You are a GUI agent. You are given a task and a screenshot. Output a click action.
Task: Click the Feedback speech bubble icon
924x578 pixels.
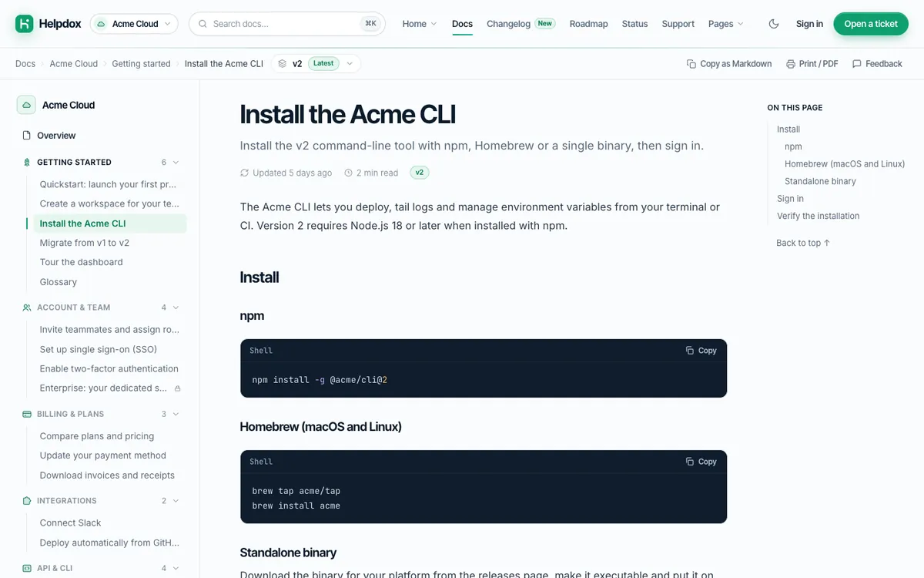[x=857, y=64]
